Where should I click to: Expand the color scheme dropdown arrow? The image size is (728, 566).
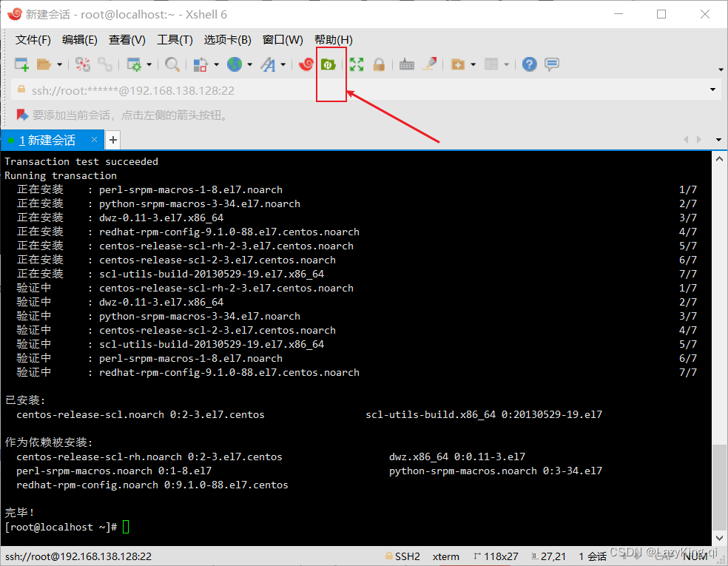click(216, 64)
